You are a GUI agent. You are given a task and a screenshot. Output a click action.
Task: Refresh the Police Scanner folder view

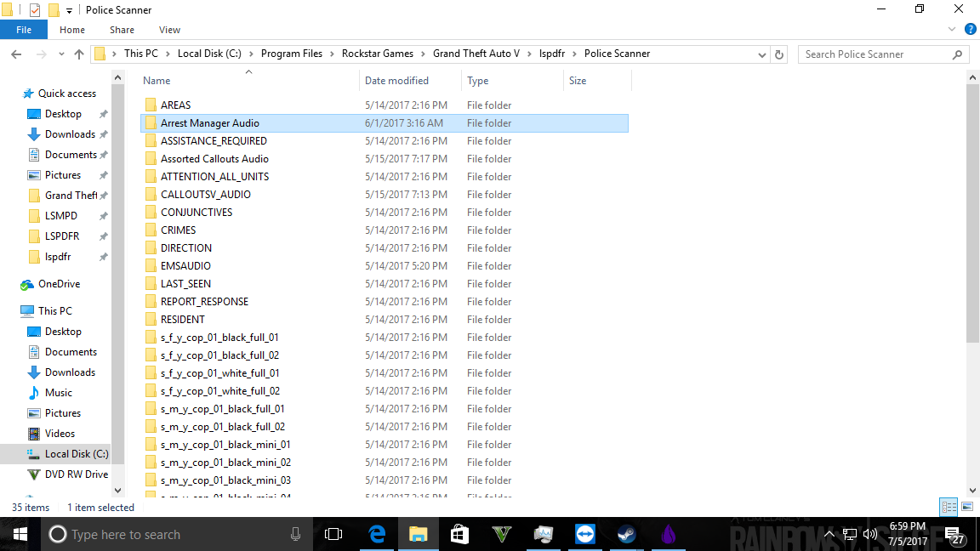click(x=778, y=54)
